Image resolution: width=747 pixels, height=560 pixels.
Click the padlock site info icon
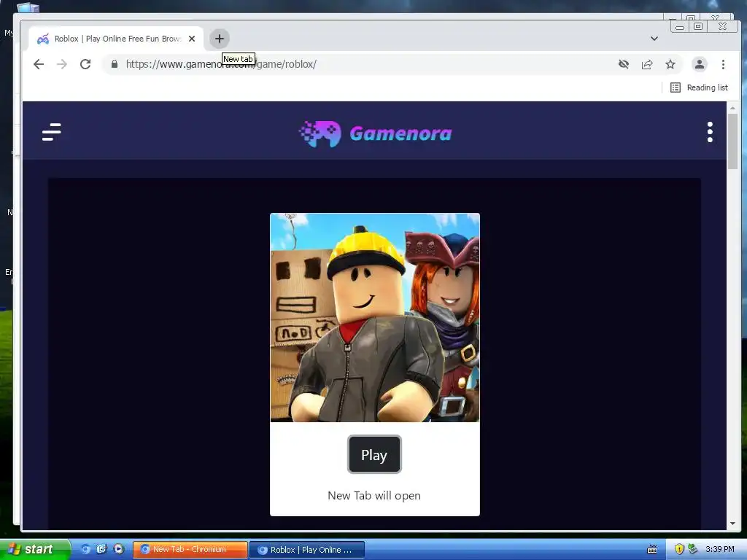(x=115, y=64)
